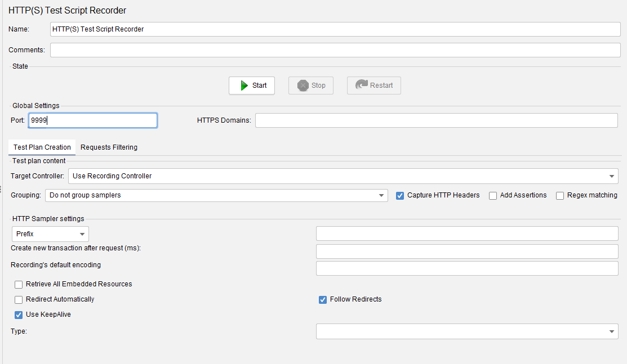Switch to the Test Plan Creation tab
The width and height of the screenshot is (627, 364).
pos(42,147)
